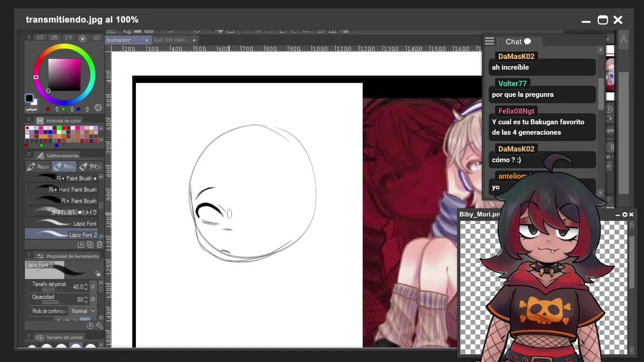Select the black foreground color box
This screenshot has width=644, height=362.
(29, 98)
